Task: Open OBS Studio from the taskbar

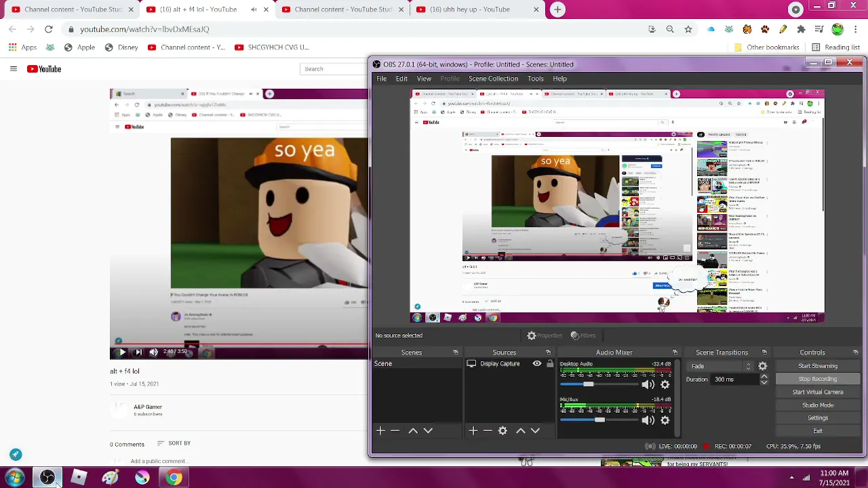Action: (47, 478)
